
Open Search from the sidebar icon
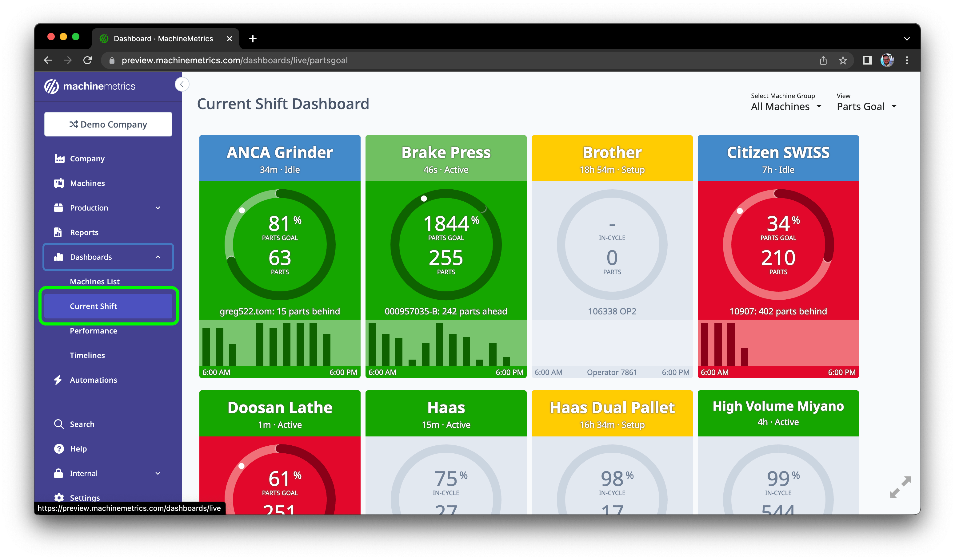[x=59, y=424]
